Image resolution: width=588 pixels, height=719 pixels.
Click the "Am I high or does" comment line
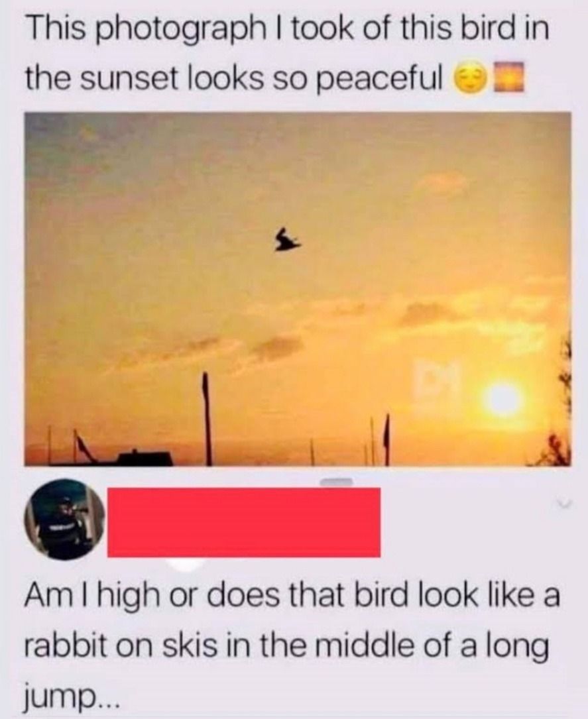click(x=292, y=596)
